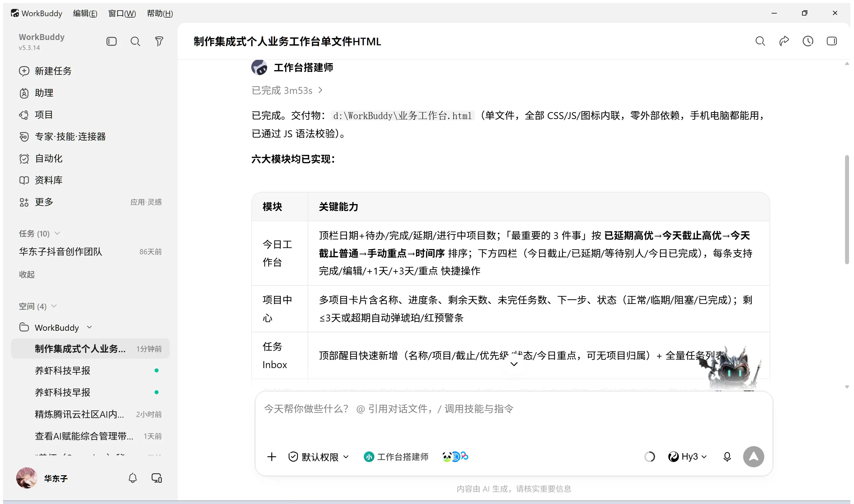Viewport: 854px width, 504px height.
Task: Add attachment with the plus icon
Action: [271, 457]
